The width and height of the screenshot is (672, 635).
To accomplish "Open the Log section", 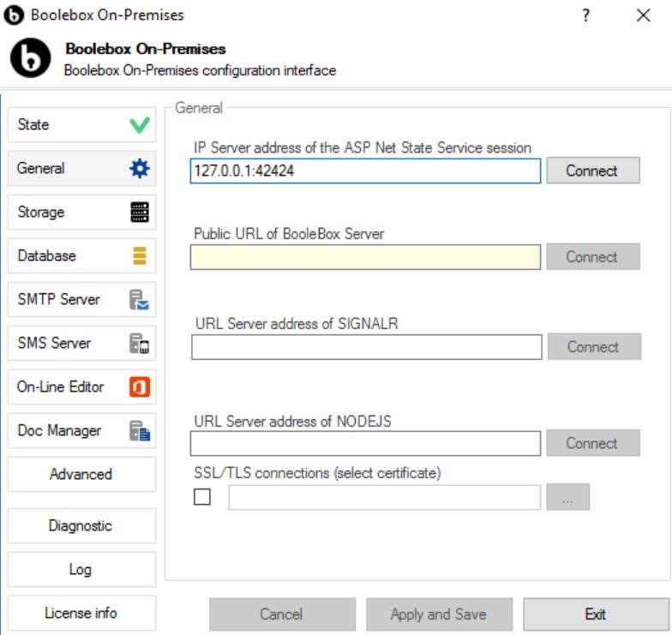I will [81, 569].
